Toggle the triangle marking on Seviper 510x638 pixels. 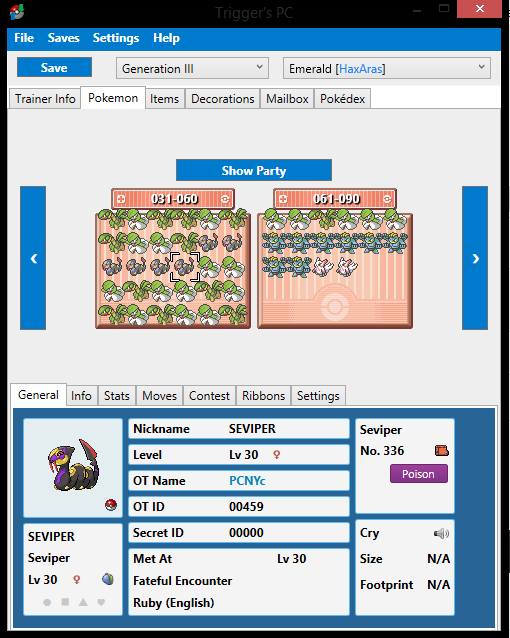[83, 602]
